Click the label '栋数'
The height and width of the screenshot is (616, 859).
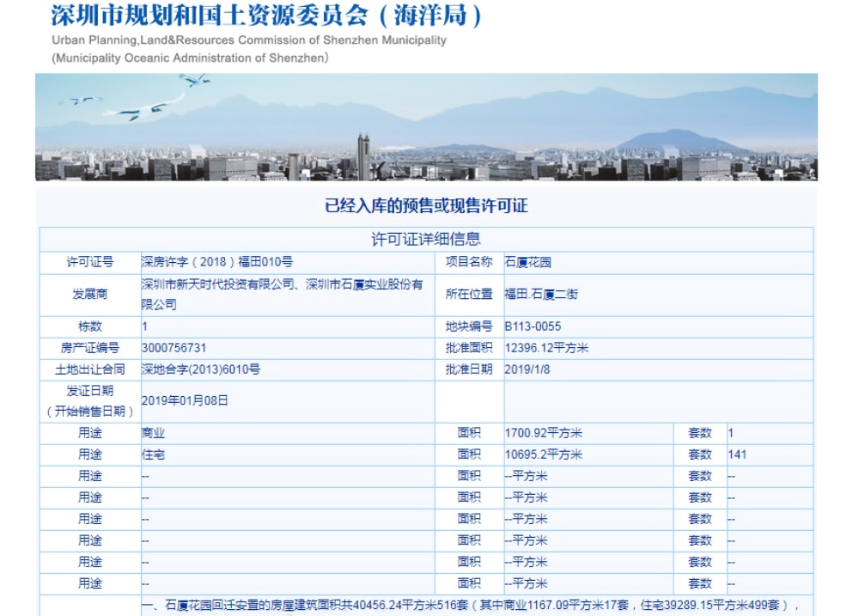pyautogui.click(x=90, y=326)
